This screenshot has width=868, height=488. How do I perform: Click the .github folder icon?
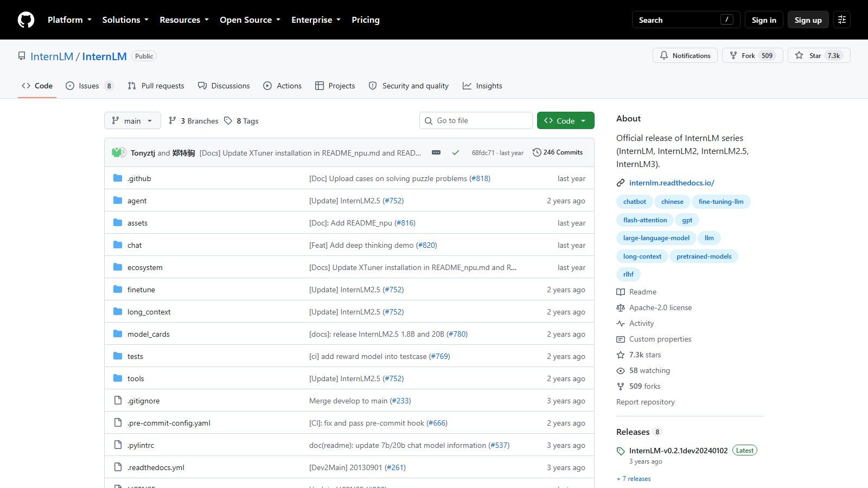point(118,178)
